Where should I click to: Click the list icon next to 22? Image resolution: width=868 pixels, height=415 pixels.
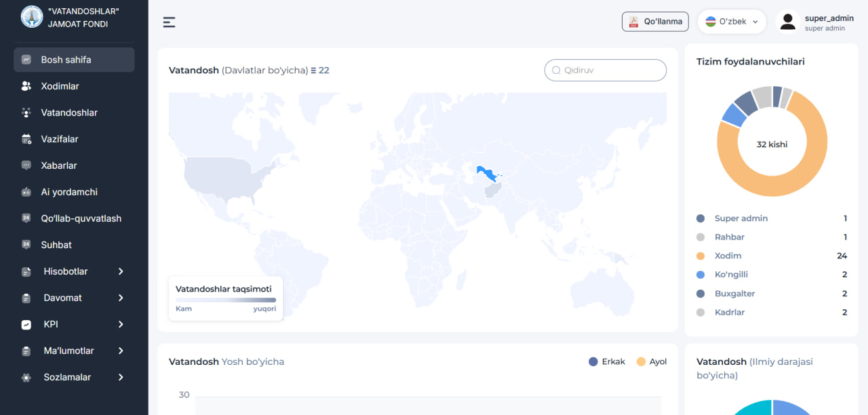coord(313,71)
